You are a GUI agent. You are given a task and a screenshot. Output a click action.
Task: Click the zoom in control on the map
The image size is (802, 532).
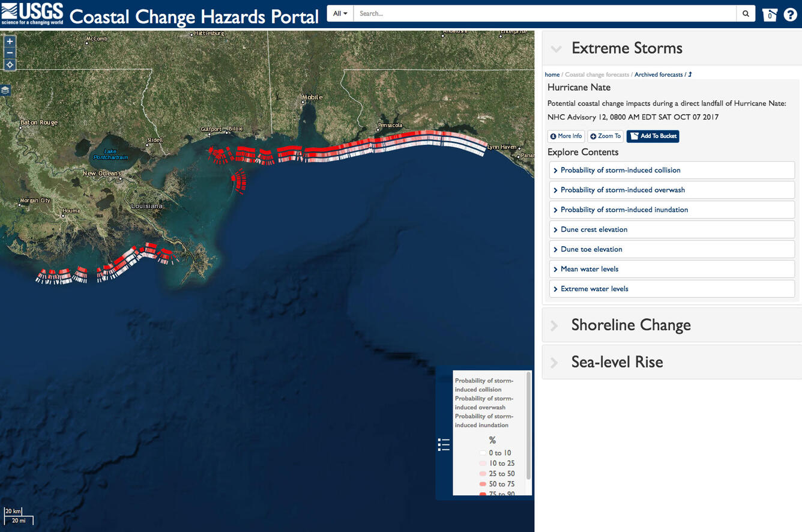9,41
